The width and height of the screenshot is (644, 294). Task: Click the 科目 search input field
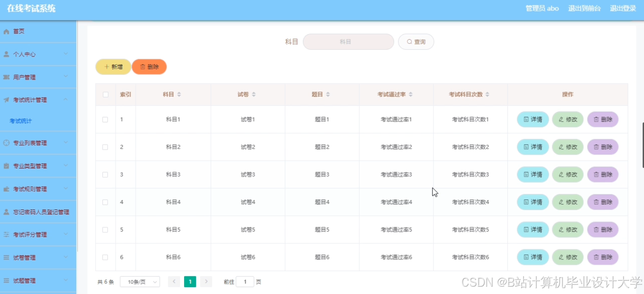[348, 42]
